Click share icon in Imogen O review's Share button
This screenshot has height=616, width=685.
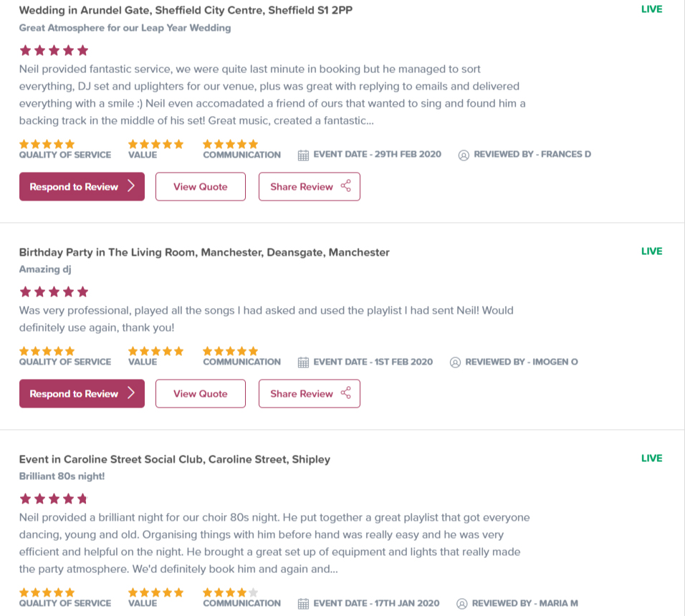346,393
